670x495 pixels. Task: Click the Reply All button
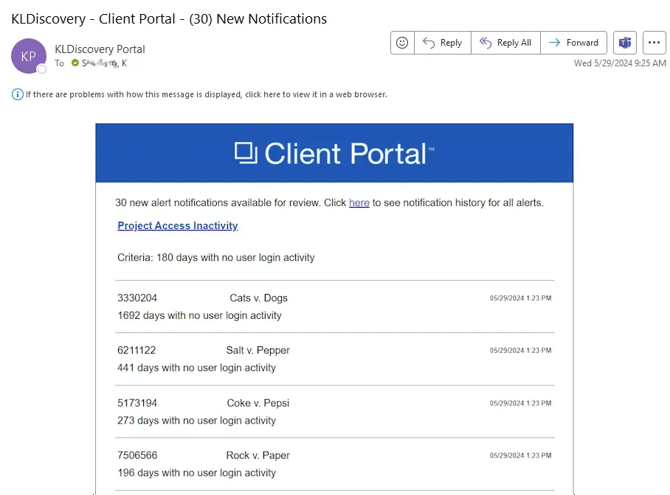506,43
